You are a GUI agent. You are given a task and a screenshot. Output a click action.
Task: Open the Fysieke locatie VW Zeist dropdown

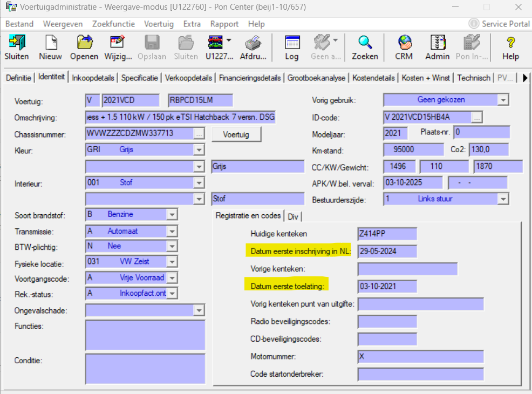[172, 262]
